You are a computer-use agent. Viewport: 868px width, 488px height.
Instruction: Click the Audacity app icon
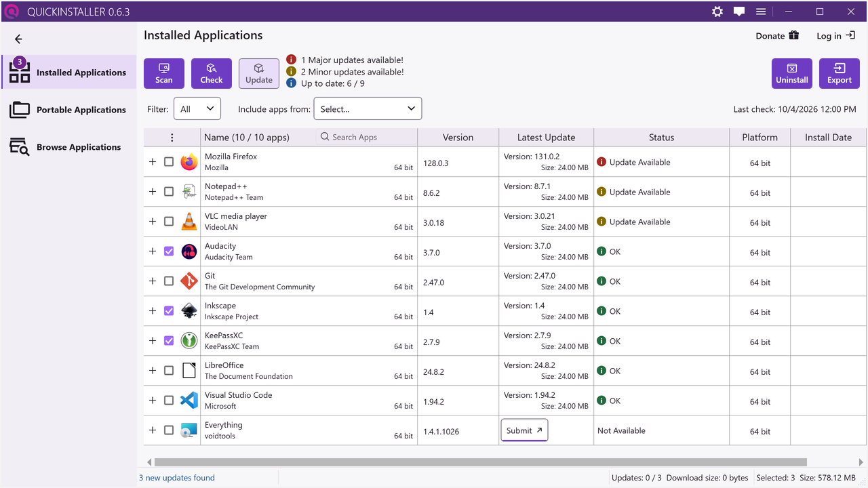point(189,251)
